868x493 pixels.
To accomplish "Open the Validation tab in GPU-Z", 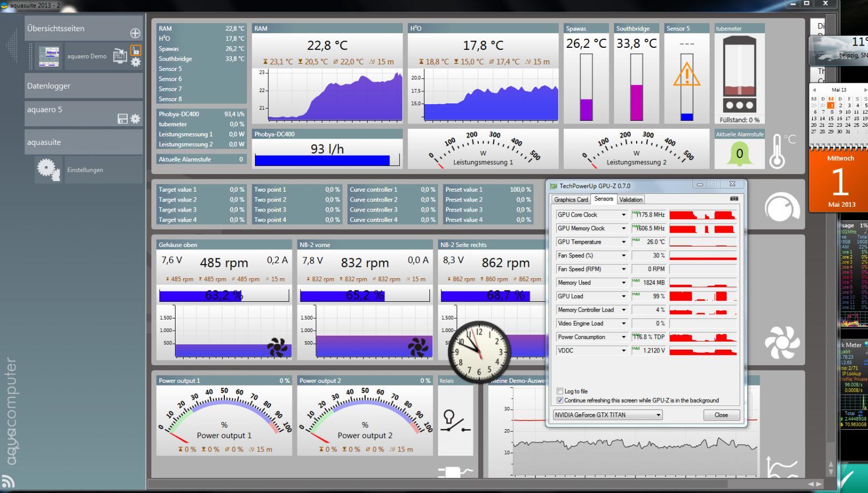I will coord(631,199).
